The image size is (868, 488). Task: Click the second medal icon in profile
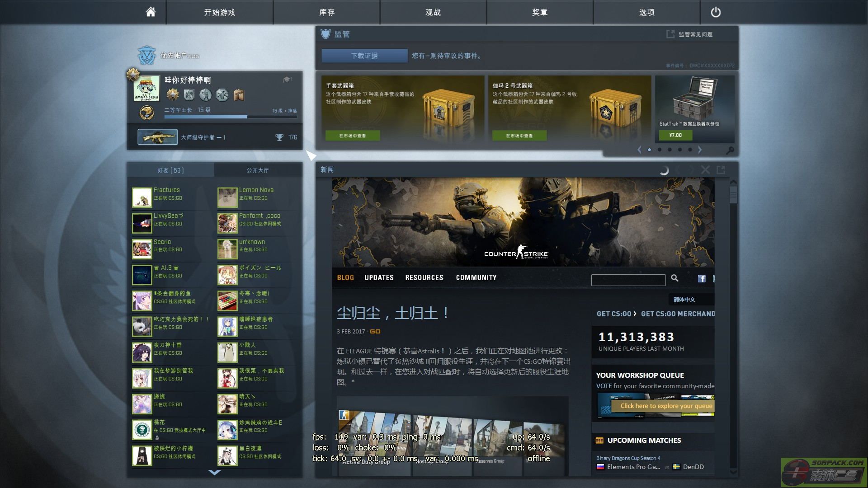coord(189,94)
